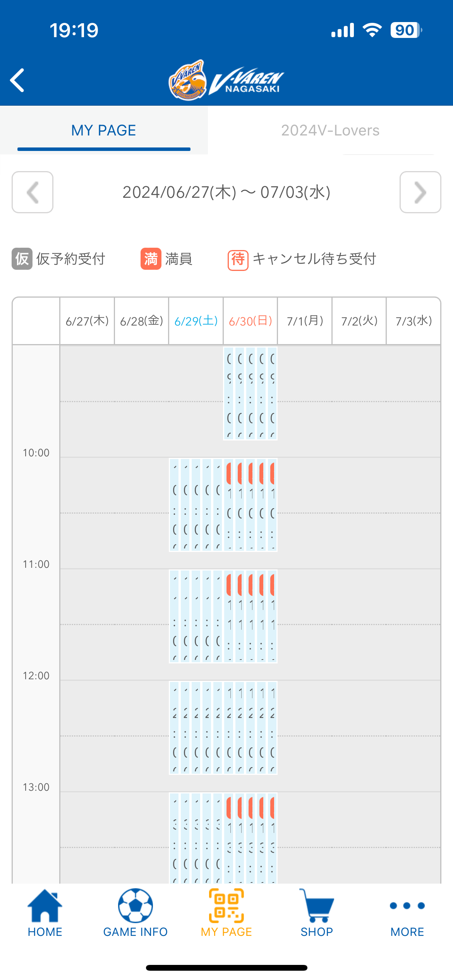This screenshot has width=453, height=980.
Task: Select the 6/30(日) column header
Action: click(251, 321)
